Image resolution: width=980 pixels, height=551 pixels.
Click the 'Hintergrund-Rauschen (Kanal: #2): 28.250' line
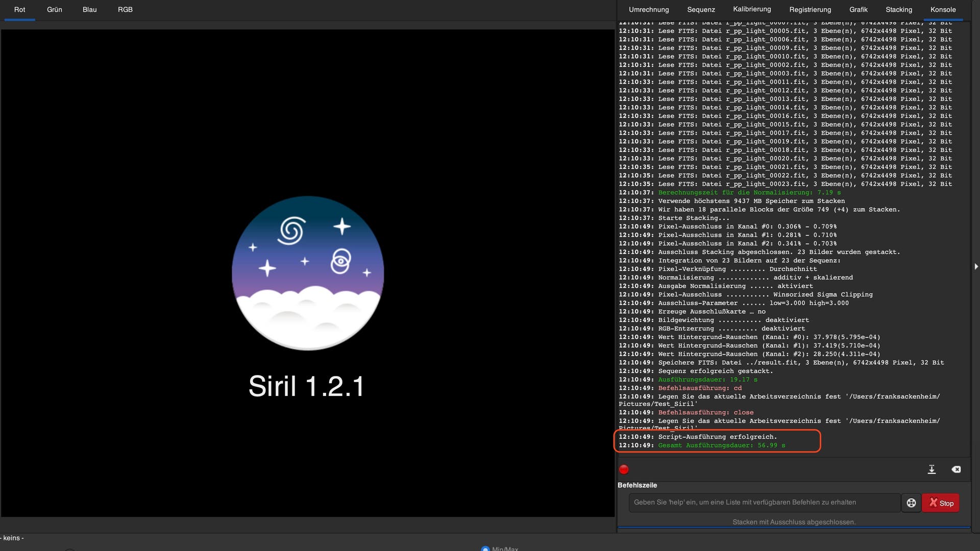(749, 354)
